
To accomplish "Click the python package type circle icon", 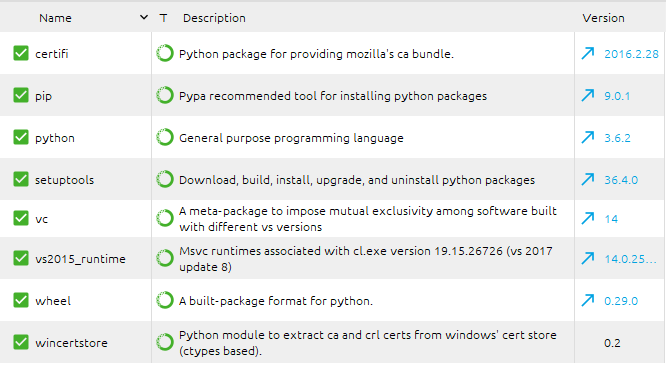I will [165, 137].
